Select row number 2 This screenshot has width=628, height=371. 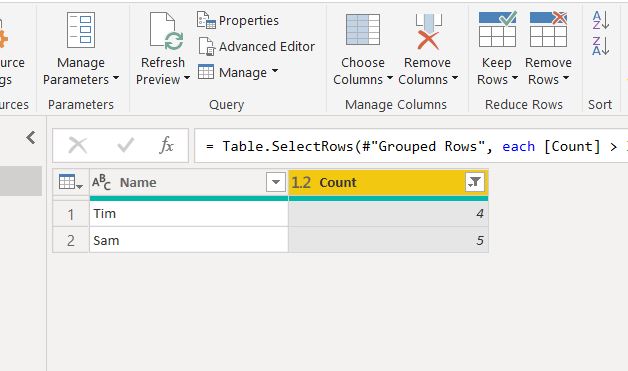[x=71, y=240]
